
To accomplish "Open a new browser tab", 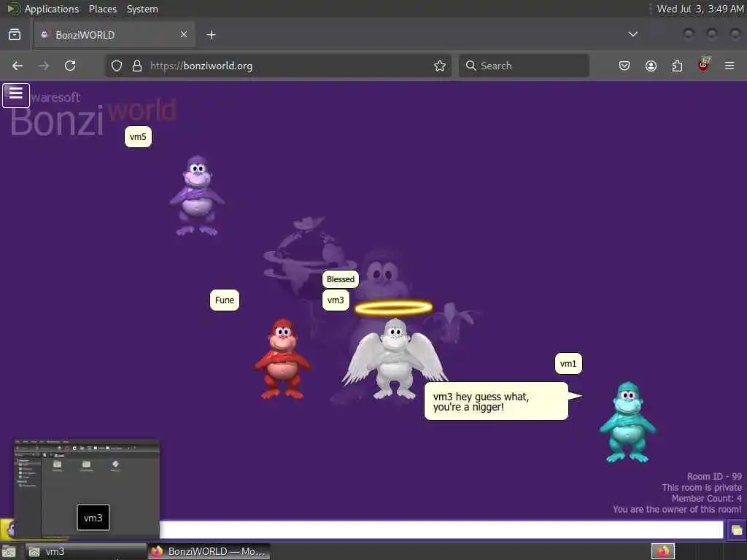I will 211,35.
